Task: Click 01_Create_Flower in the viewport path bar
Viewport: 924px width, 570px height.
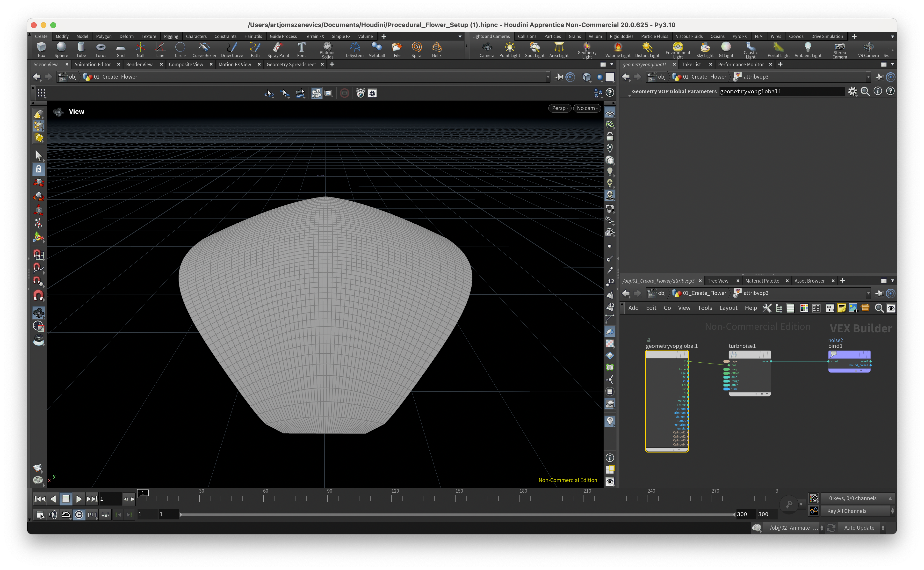Action: [x=115, y=77]
